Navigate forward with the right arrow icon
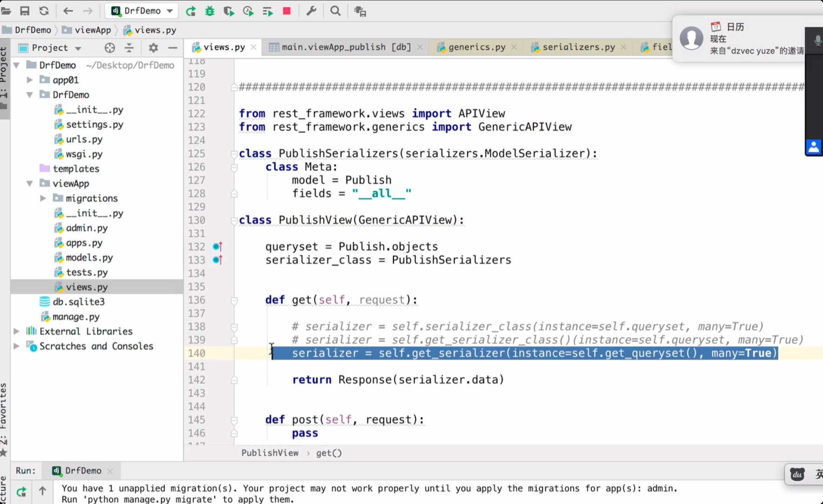 (88, 11)
